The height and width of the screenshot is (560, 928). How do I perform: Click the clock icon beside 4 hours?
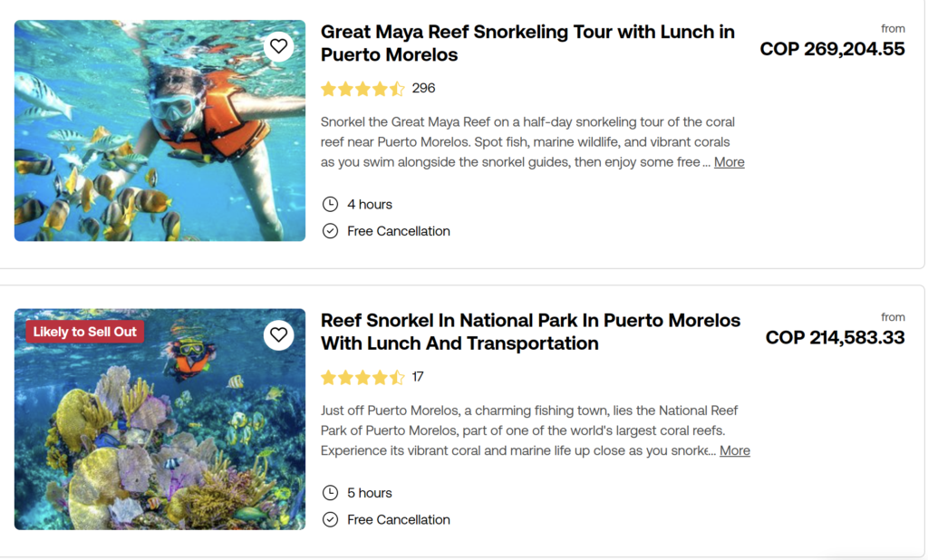pyautogui.click(x=331, y=204)
